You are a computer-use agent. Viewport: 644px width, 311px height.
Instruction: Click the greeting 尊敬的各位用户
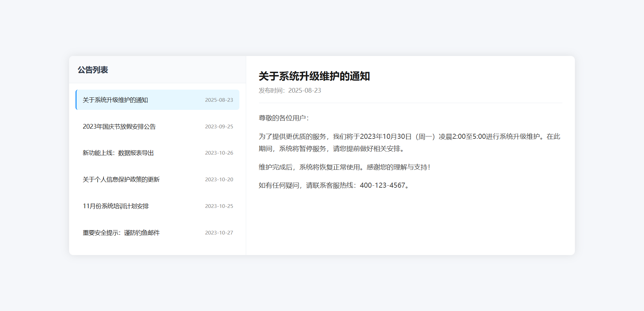point(283,118)
